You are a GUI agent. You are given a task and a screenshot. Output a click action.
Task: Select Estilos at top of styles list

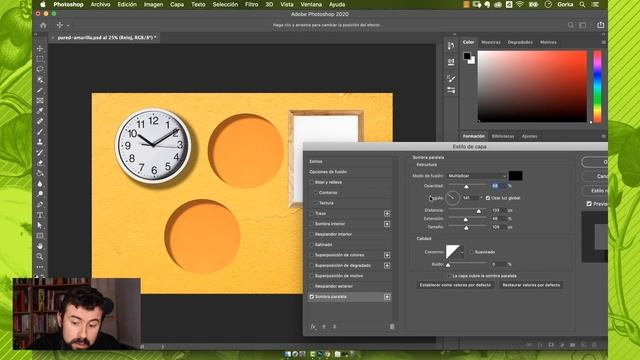[349, 162]
